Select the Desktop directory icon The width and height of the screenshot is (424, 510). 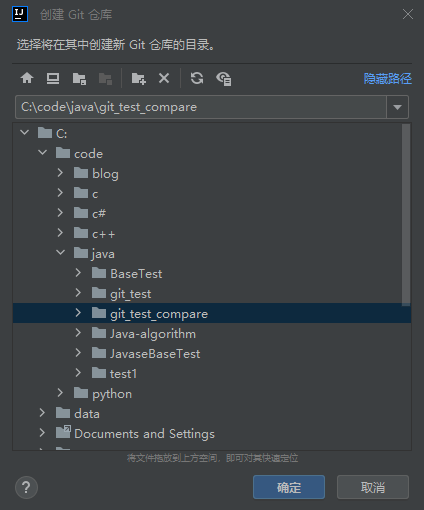[x=53, y=79]
